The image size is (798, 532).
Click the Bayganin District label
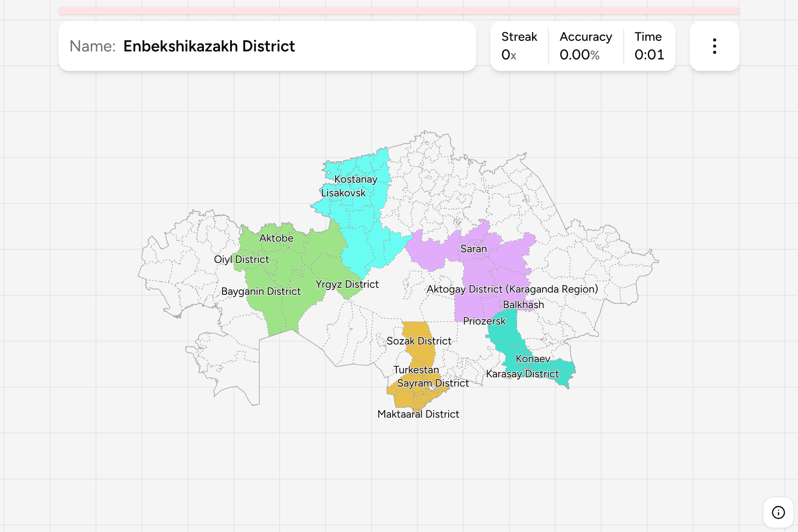[x=261, y=292]
